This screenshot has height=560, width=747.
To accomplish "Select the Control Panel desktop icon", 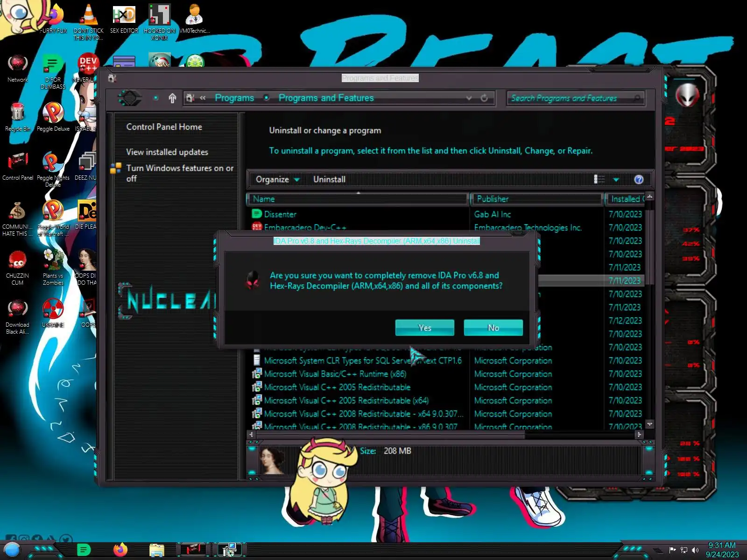I will tap(17, 167).
